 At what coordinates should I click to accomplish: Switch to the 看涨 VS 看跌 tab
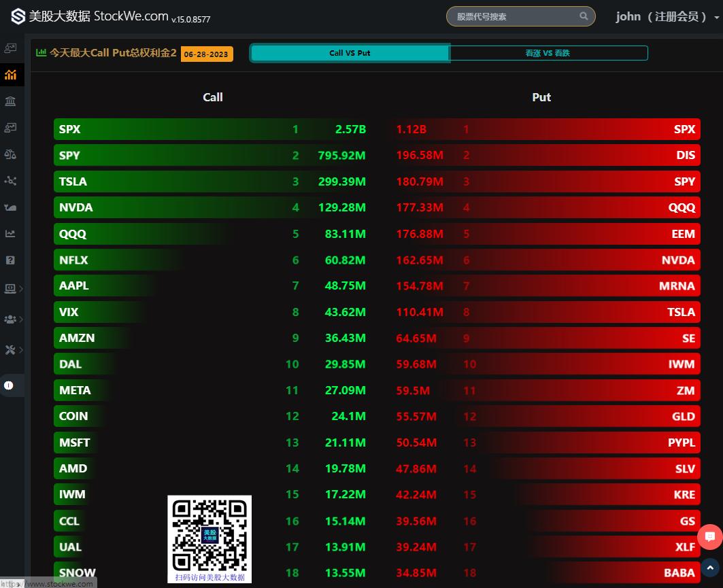pos(548,53)
